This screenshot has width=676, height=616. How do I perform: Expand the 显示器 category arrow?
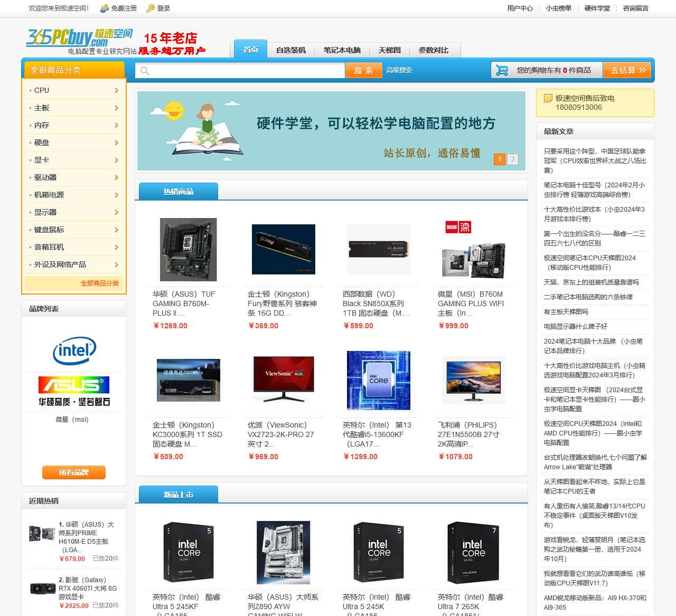[116, 213]
